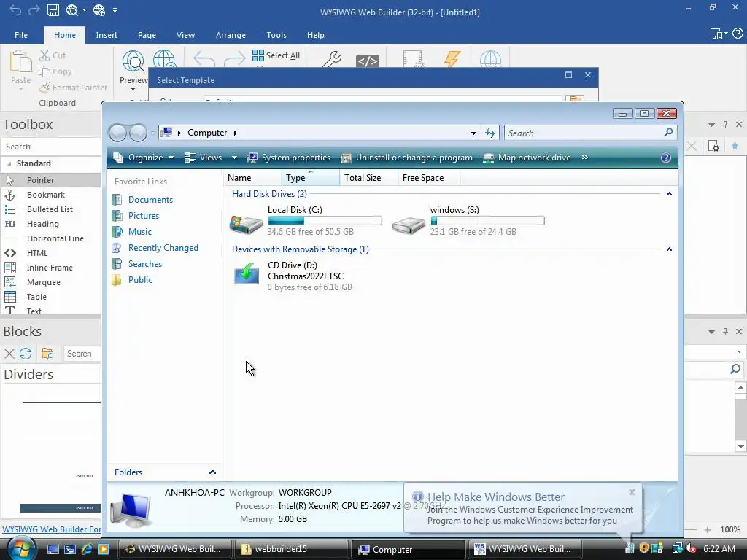Click the lightning bolt icon in ribbon
Image resolution: width=747 pixels, height=560 pixels.
click(452, 58)
